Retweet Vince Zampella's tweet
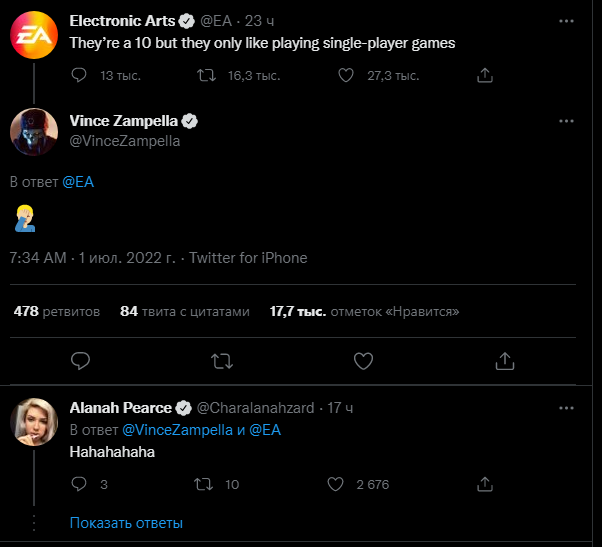602x547 pixels. coord(223,360)
